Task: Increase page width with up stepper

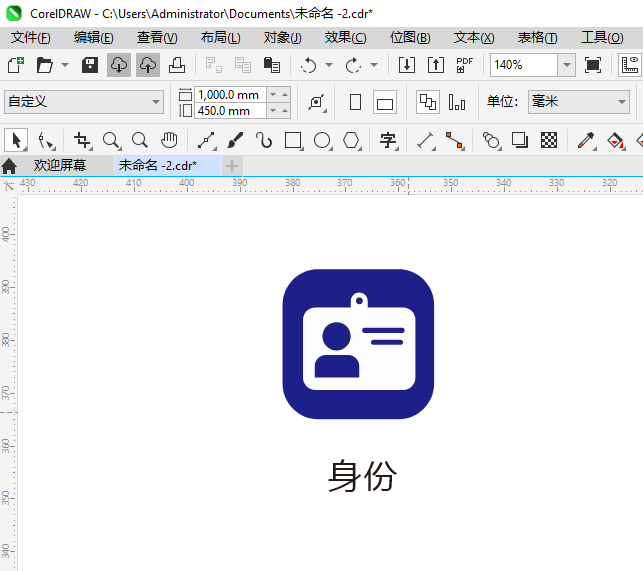Action: [x=285, y=95]
